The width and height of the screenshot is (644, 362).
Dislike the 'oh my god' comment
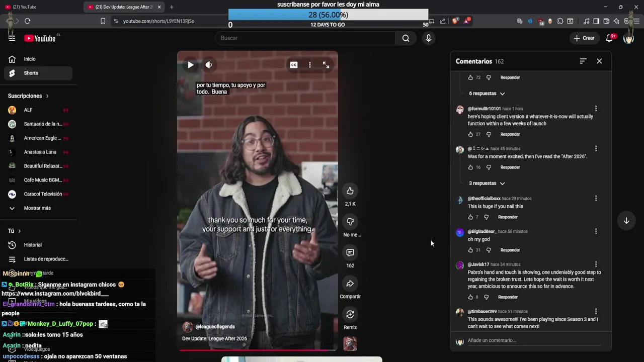[x=489, y=250]
